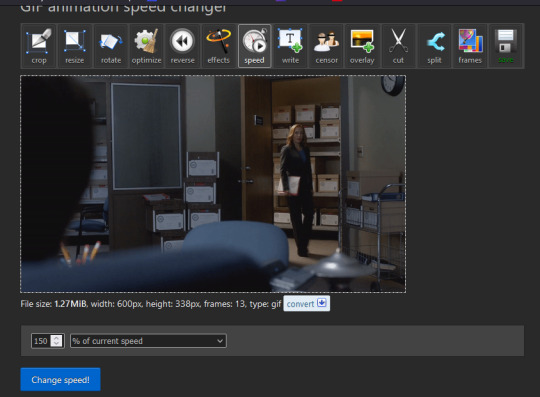Screen dimensions: 540x397
Task: Click the 'File size: 1.27MiB' info text
Action: coord(54,304)
